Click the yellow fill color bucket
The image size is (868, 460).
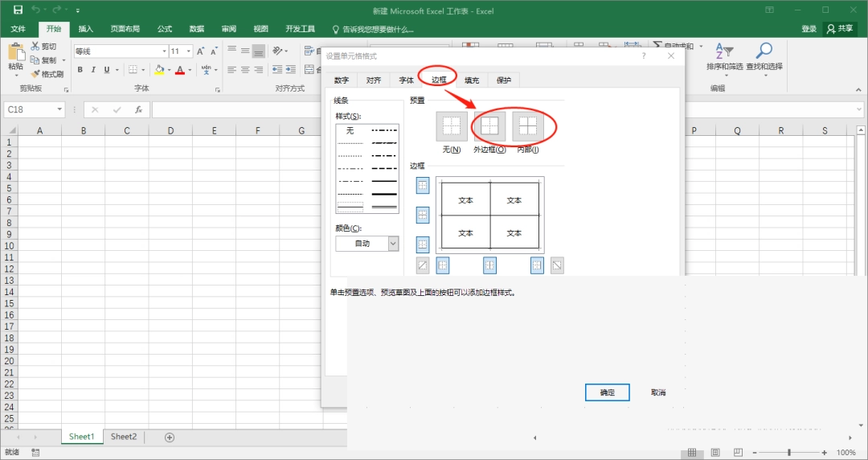[x=159, y=70]
